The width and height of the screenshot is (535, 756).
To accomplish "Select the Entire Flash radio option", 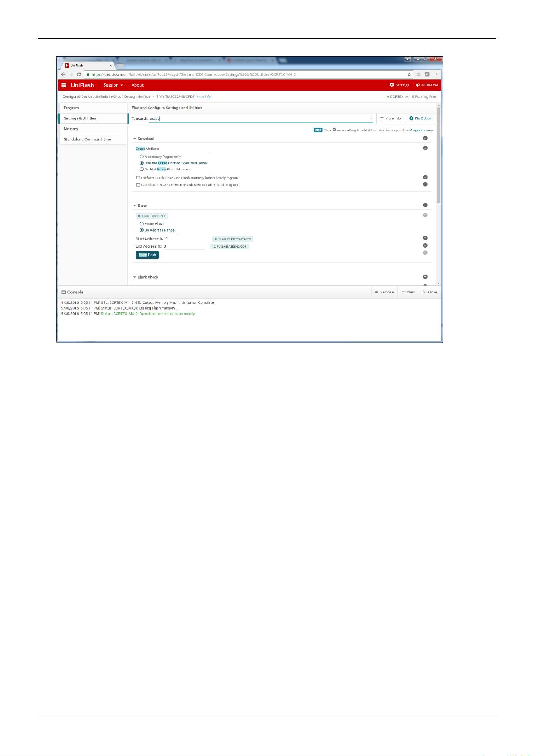I will click(142, 223).
